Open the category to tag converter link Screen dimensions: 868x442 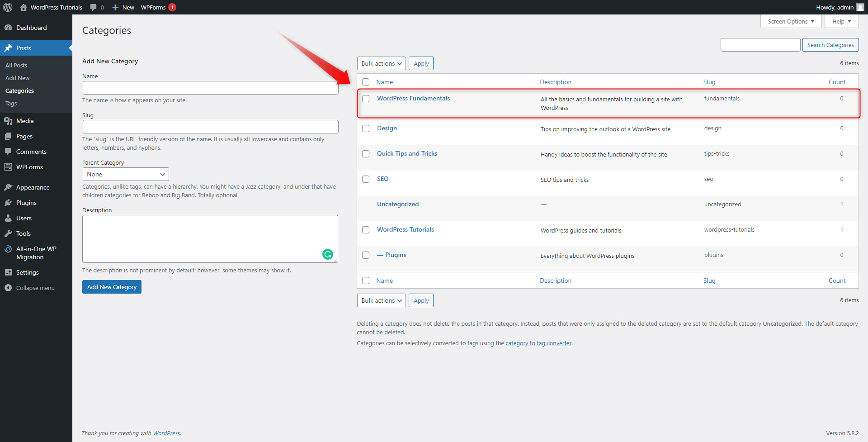click(538, 343)
